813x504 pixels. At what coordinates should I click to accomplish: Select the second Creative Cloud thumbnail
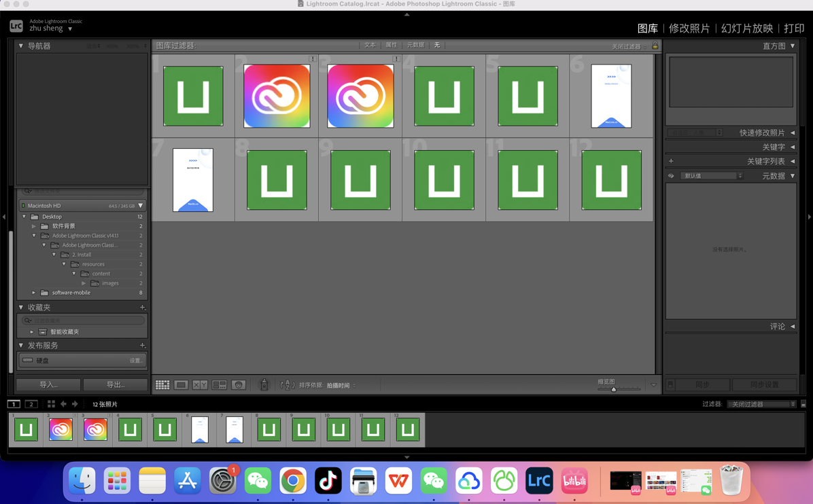pos(360,95)
